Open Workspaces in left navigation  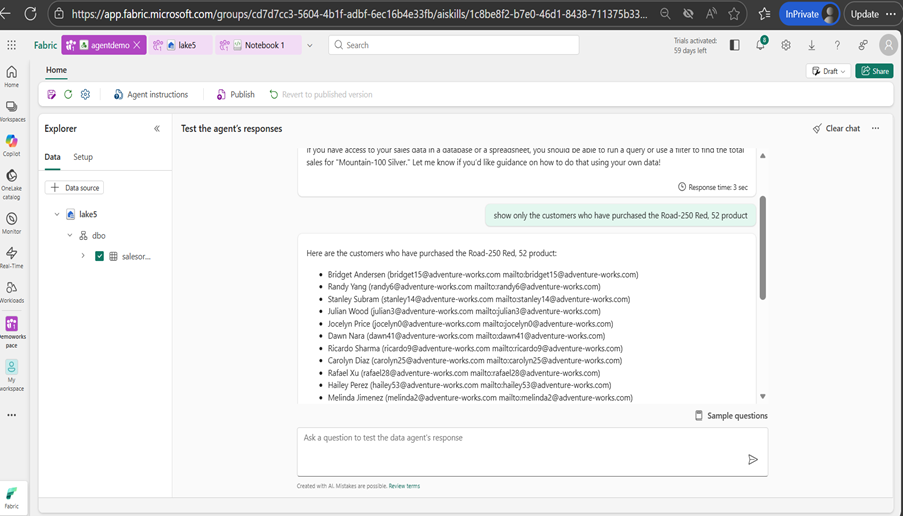[12, 111]
